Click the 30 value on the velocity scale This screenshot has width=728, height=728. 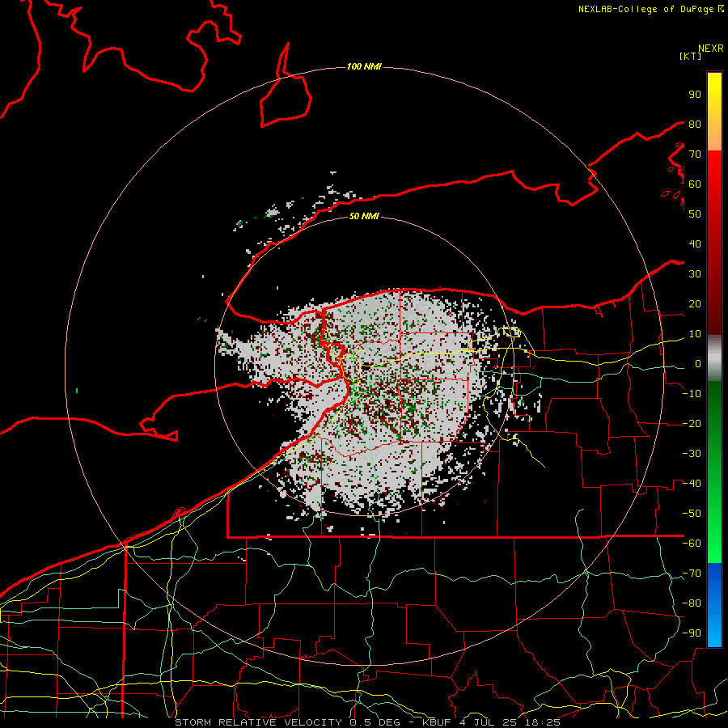click(695, 274)
